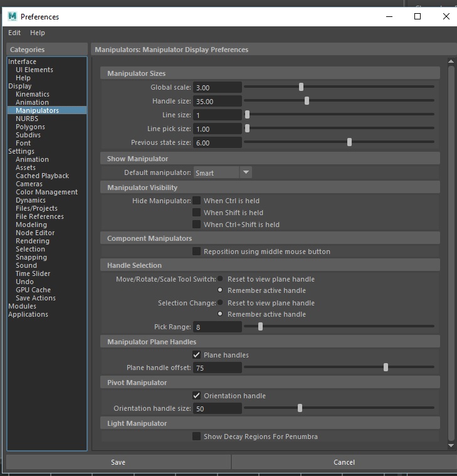Select the Time Slider category
This screenshot has height=476, width=457.
pyautogui.click(x=33, y=273)
